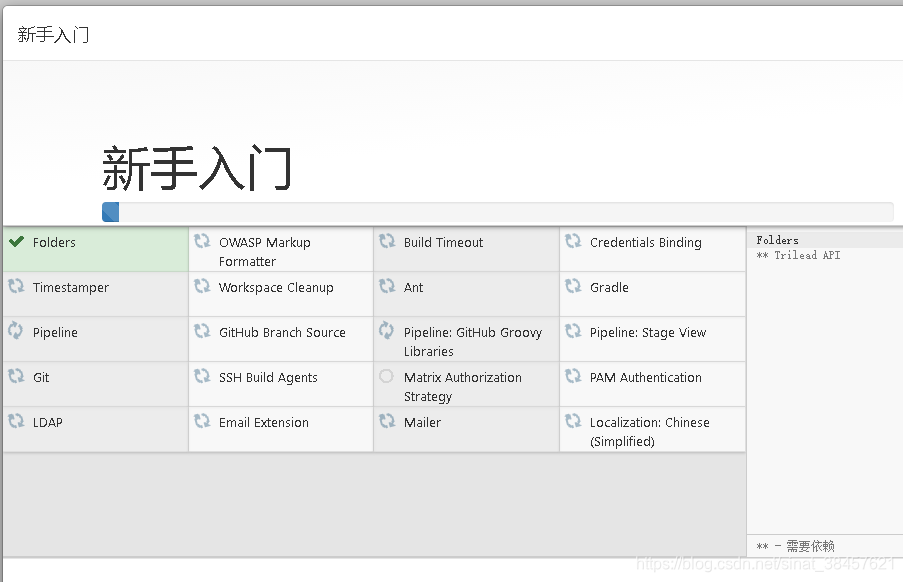This screenshot has width=903, height=582.
Task: Click the sync icon next to Gradle
Action: click(573, 286)
